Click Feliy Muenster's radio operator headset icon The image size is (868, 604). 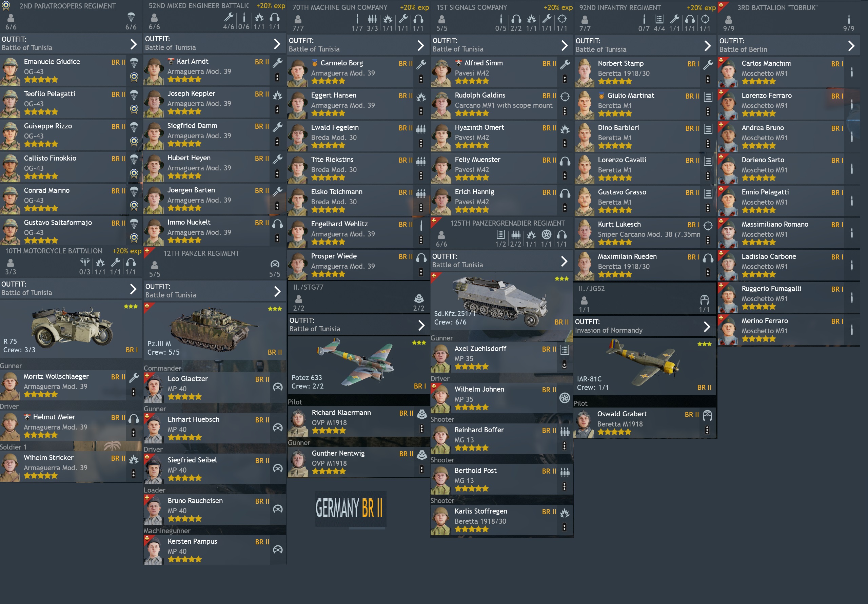tap(565, 161)
